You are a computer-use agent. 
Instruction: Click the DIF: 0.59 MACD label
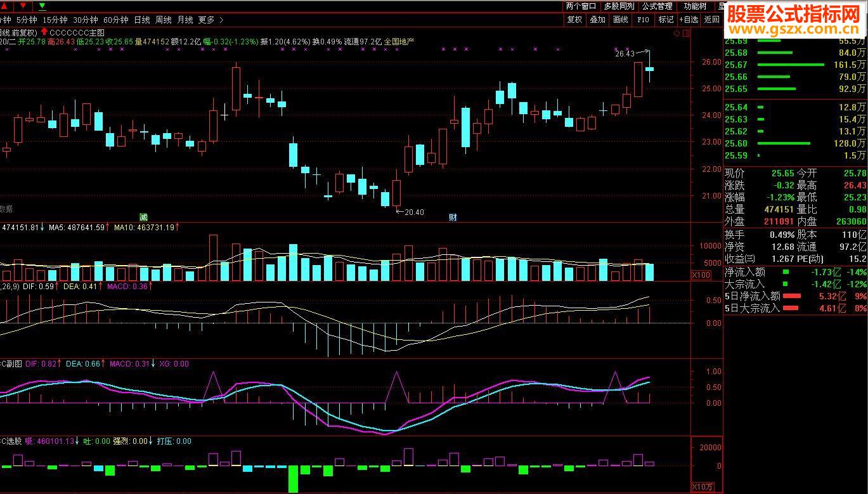coord(40,287)
